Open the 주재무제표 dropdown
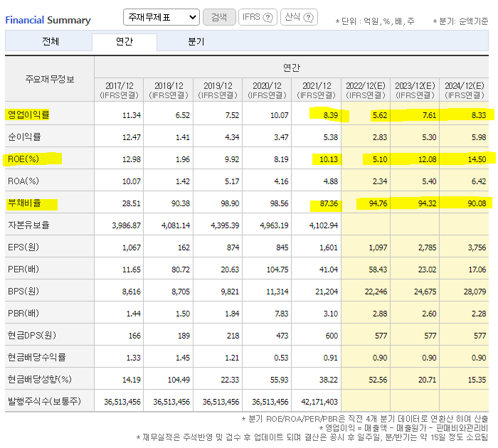 pos(161,17)
